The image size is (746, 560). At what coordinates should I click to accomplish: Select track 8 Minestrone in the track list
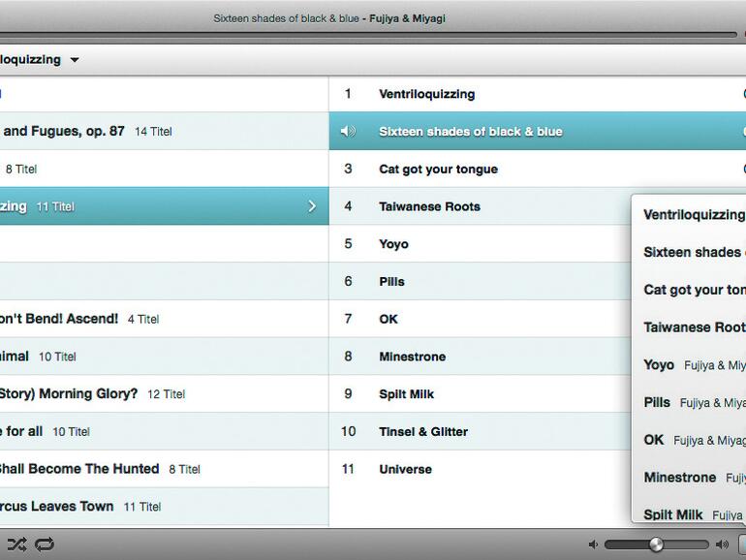coord(480,357)
